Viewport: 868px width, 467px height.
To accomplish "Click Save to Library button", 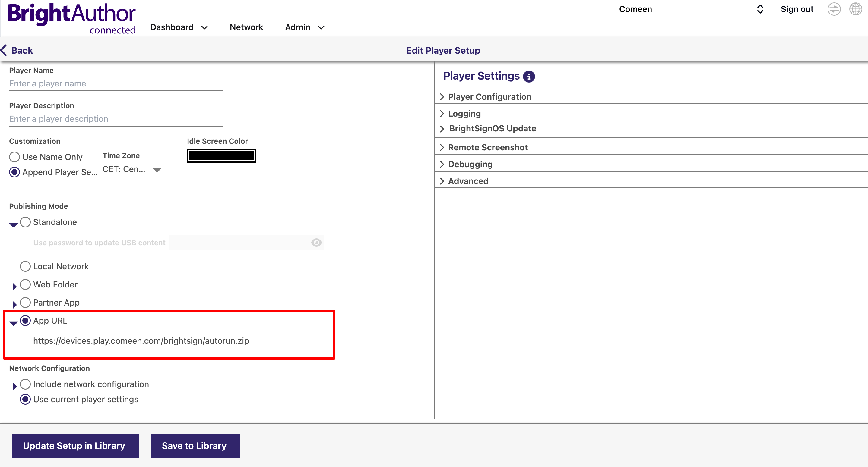I will (195, 445).
